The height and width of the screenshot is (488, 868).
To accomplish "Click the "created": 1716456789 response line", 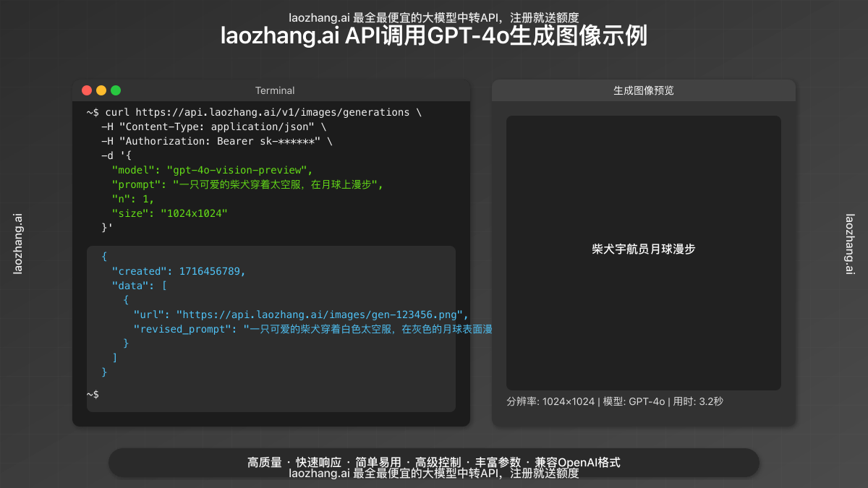I will 179,271.
